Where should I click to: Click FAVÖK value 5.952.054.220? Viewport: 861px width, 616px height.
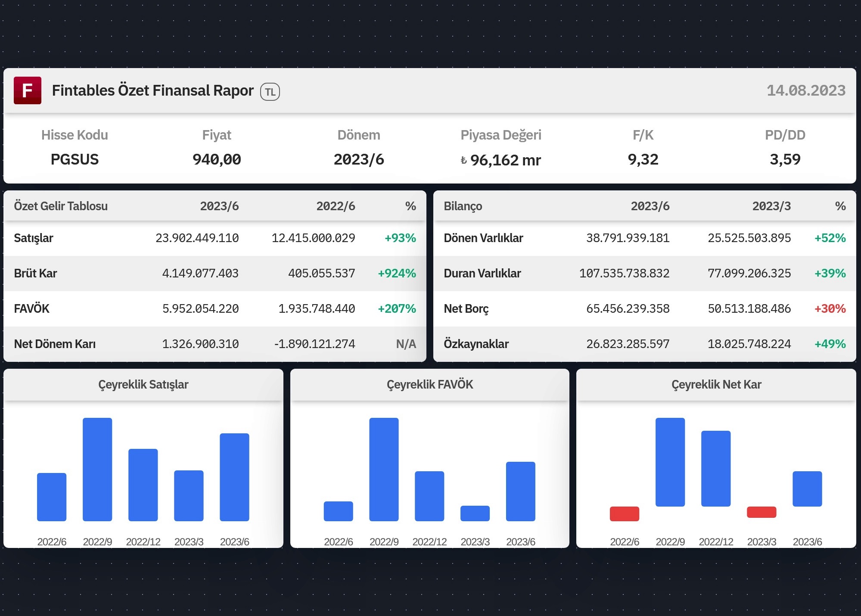pyautogui.click(x=201, y=308)
